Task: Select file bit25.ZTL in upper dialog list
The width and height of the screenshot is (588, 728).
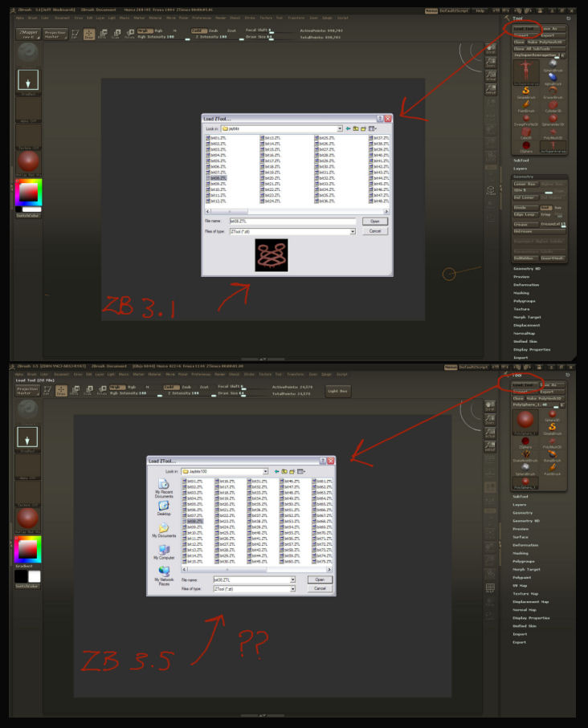Action: (325, 138)
